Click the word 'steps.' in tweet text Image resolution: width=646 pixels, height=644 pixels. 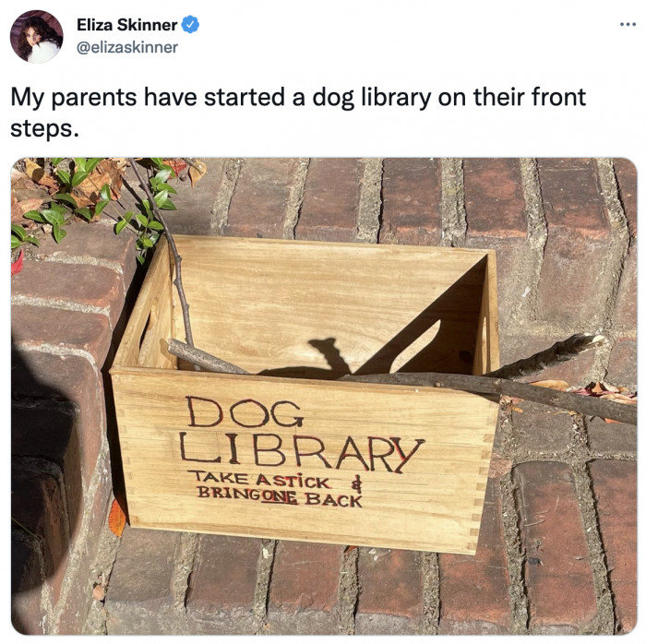click(44, 129)
